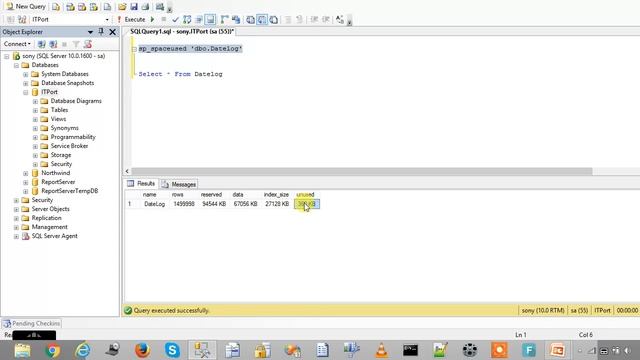The image size is (640, 360).
Task: Toggle Results to Grid toolbar icon
Action: [x=262, y=19]
